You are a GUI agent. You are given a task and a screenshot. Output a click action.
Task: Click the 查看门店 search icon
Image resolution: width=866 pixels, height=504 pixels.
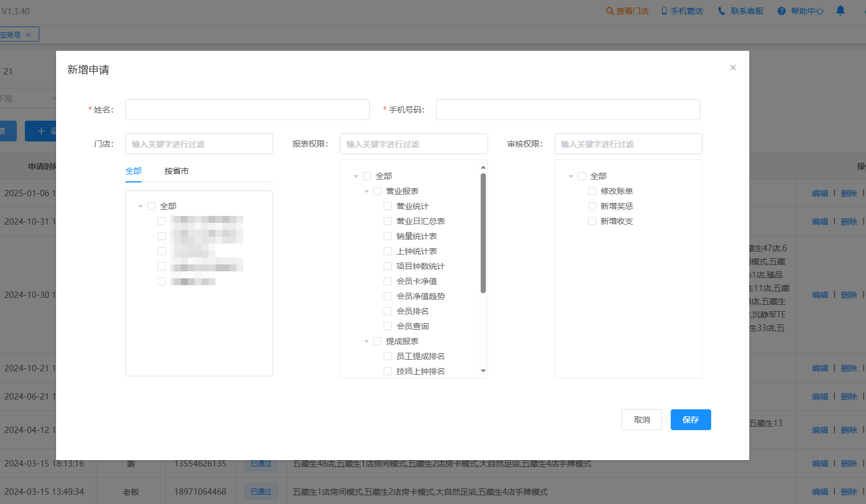coord(609,11)
